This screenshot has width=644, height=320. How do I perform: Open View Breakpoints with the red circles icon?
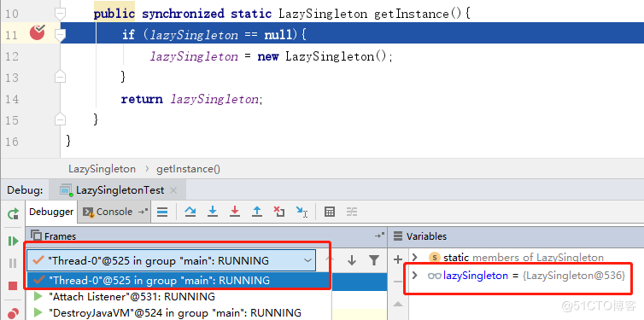(x=14, y=313)
